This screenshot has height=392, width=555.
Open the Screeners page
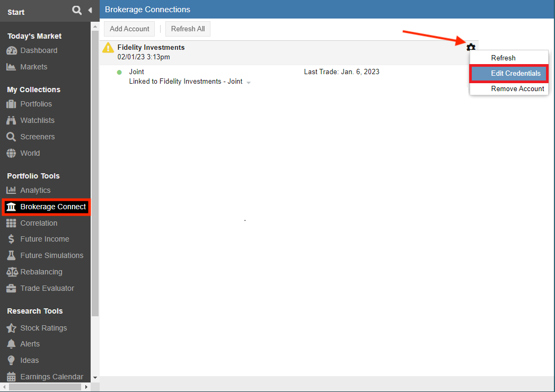coord(38,137)
